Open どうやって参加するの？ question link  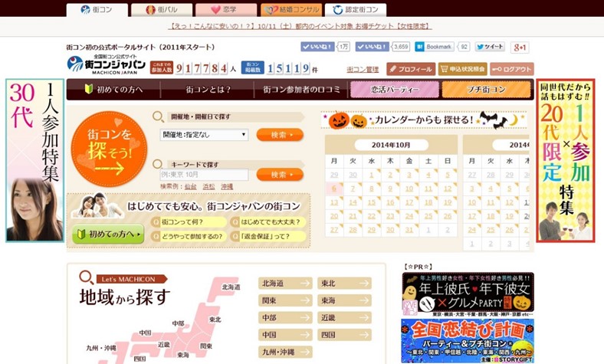pos(189,237)
